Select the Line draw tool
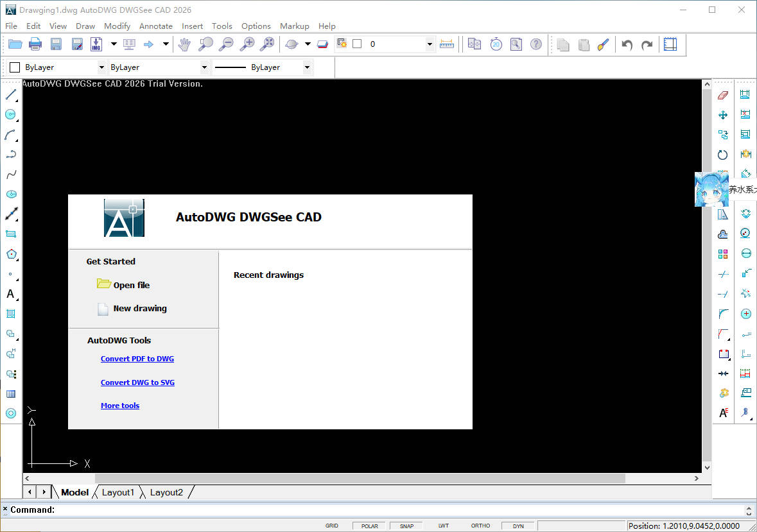Viewport: 757px width, 532px height. [11, 94]
